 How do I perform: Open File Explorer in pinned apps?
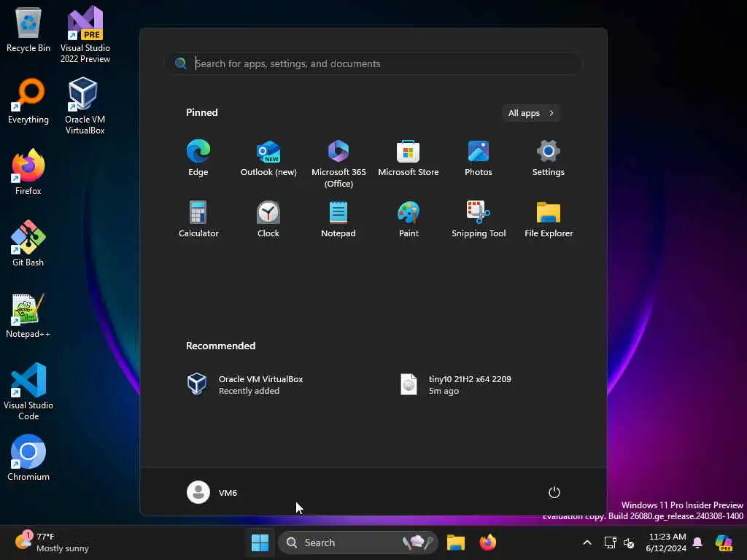click(549, 219)
